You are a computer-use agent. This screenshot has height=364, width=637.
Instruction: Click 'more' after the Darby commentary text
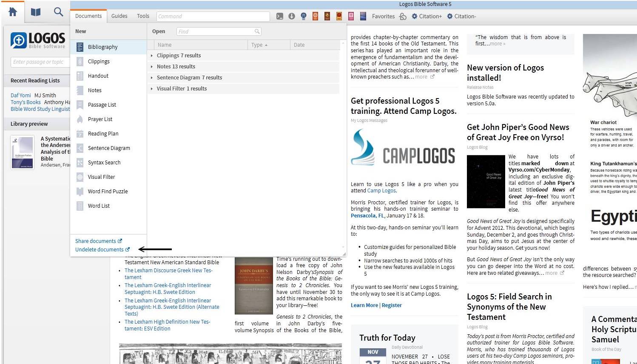click(421, 77)
